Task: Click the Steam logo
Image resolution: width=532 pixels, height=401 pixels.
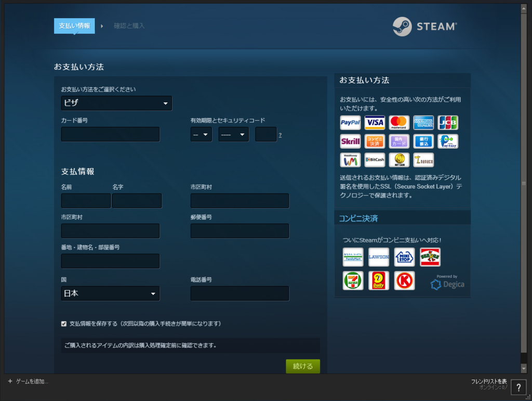Action: coord(424,27)
